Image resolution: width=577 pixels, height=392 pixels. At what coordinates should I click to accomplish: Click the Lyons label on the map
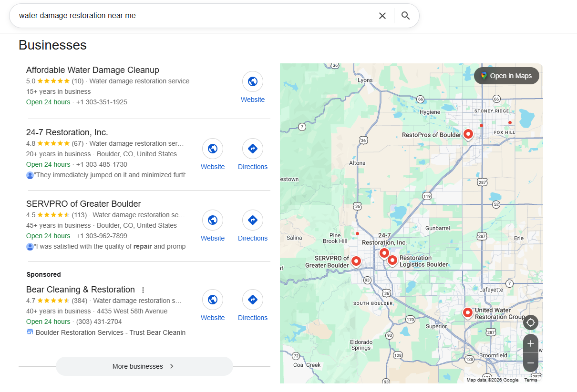365,80
